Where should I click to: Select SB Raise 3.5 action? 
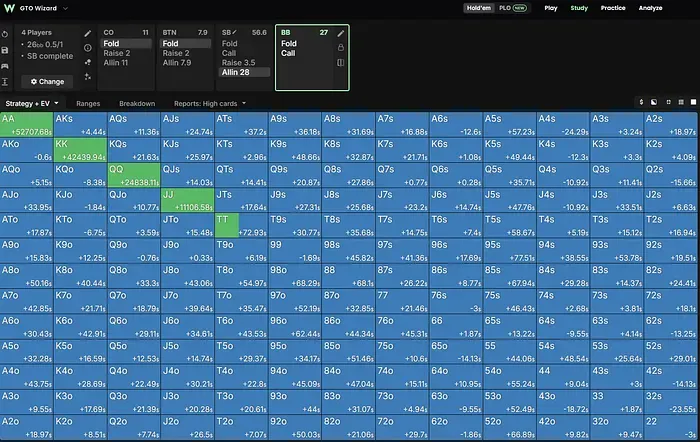(x=238, y=63)
